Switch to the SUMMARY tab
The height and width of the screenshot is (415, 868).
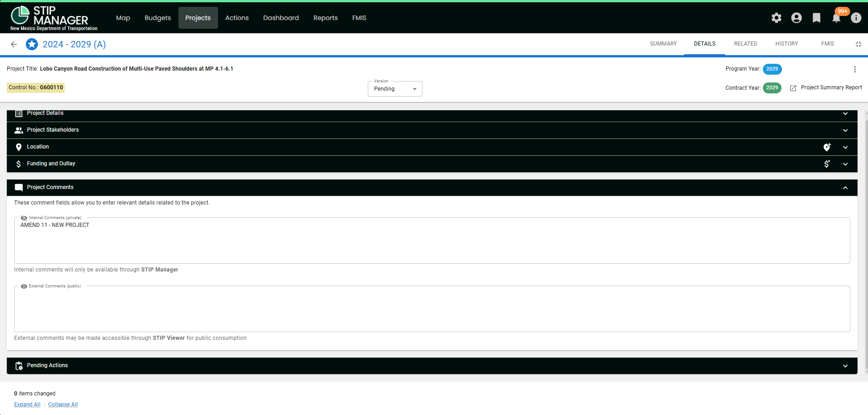click(x=663, y=44)
